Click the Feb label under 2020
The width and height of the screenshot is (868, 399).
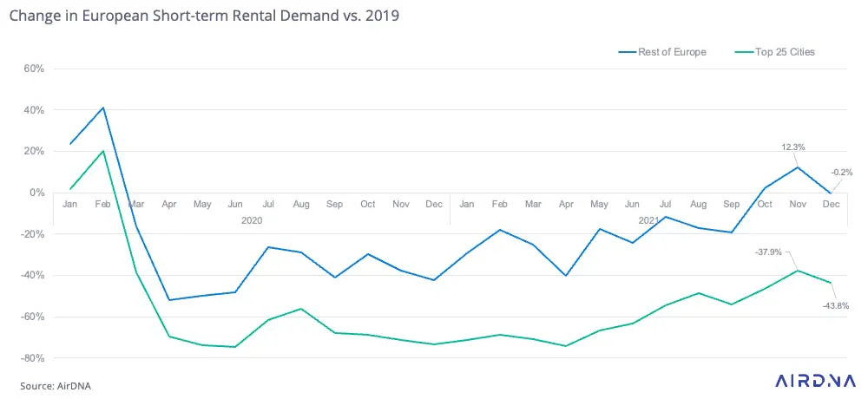tap(103, 204)
